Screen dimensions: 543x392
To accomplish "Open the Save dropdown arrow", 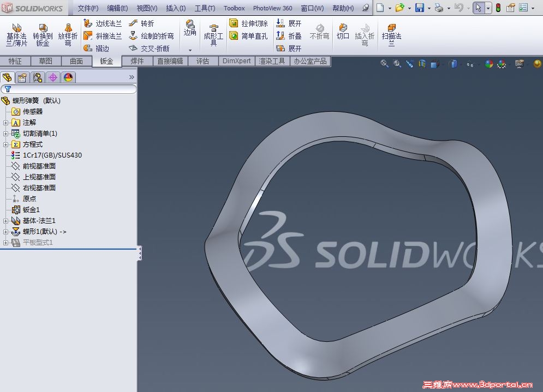I will (x=429, y=8).
